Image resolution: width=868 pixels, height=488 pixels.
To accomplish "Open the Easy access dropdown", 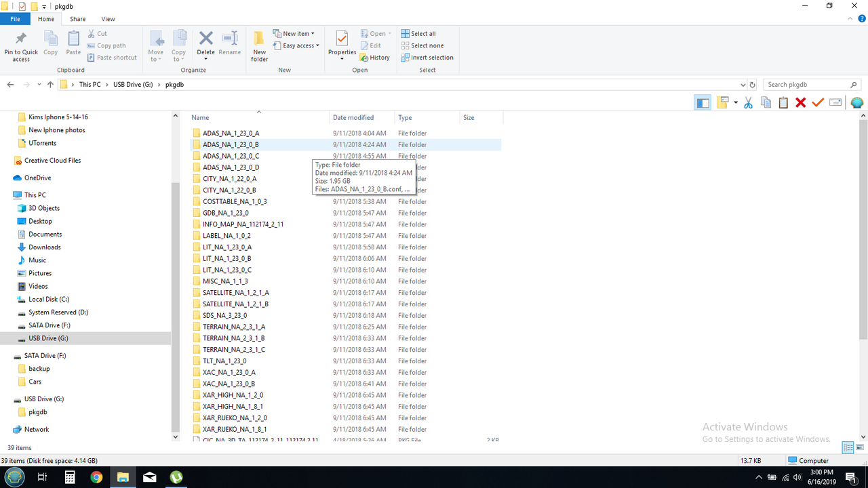I will click(296, 45).
